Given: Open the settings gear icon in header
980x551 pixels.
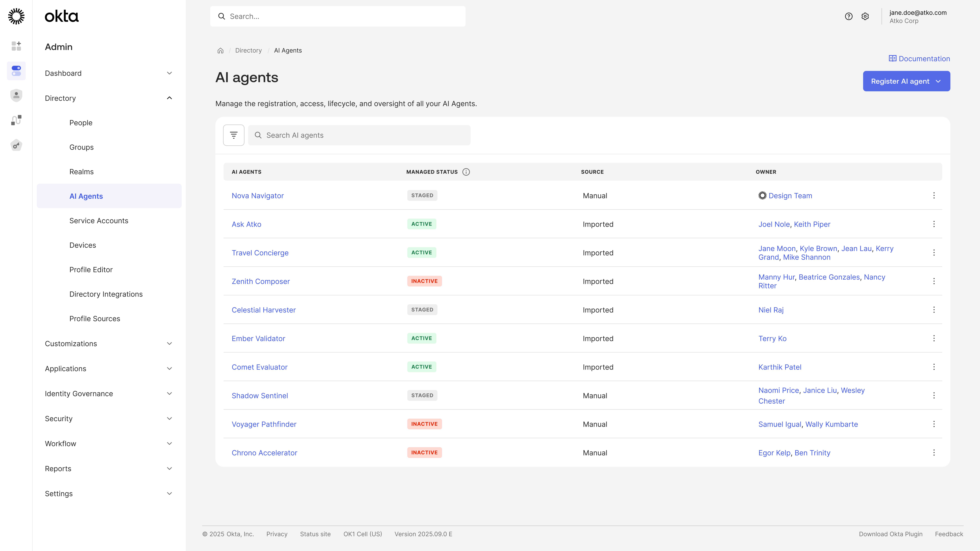Looking at the screenshot, I should coord(865,16).
